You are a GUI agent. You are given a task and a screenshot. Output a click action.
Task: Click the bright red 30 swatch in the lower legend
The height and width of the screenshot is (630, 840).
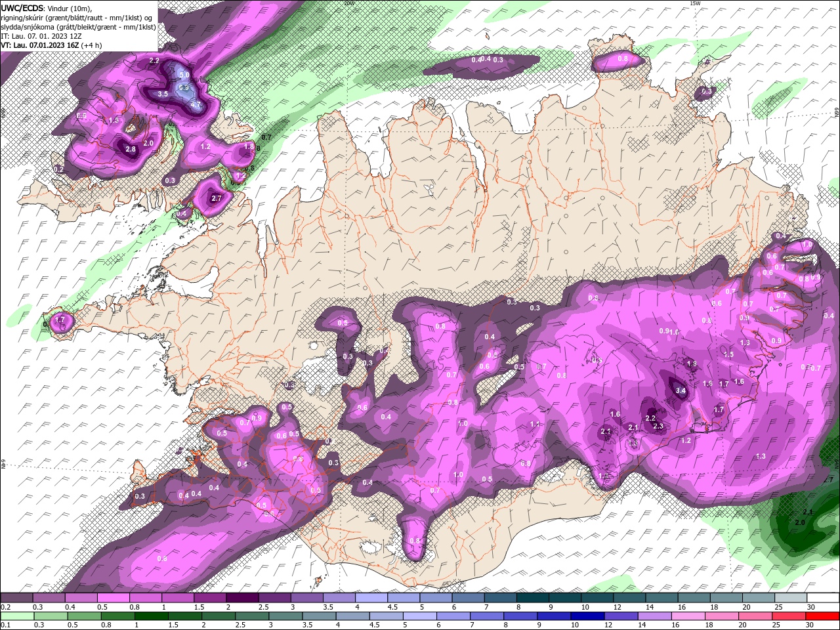coord(823,616)
